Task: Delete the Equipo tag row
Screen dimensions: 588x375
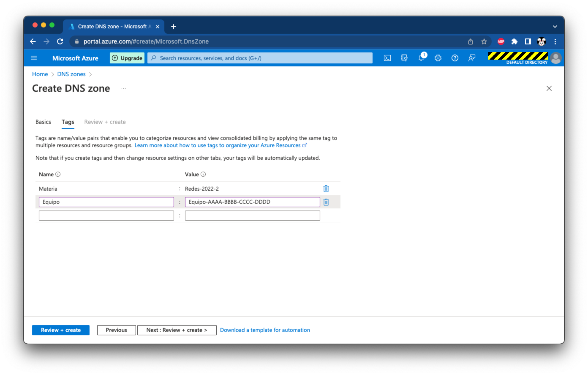Action: (x=326, y=202)
